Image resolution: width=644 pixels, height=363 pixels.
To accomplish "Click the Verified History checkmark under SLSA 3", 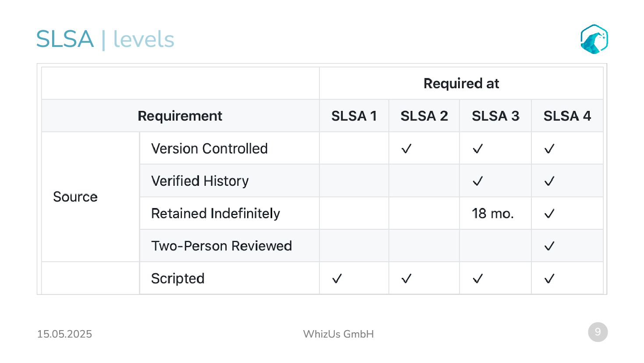I will [x=478, y=181].
